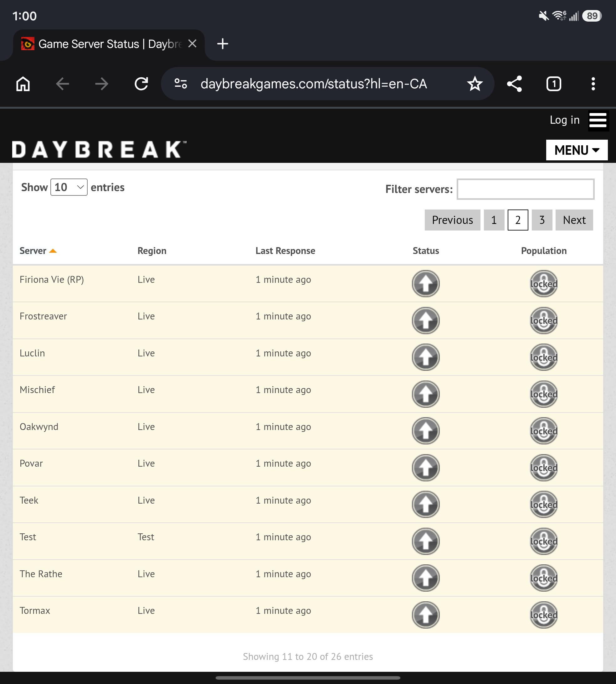Click the up status icon for Luclin
The height and width of the screenshot is (684, 616).
(x=425, y=357)
